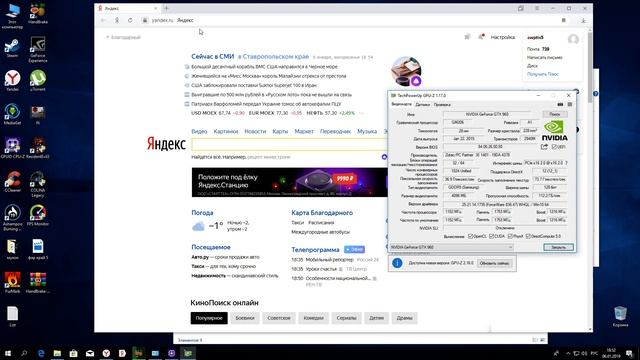Image resolution: width=640 pixels, height=360 pixels.
Task: Open the 'Новости' Yandex service link
Action: (x=255, y=131)
